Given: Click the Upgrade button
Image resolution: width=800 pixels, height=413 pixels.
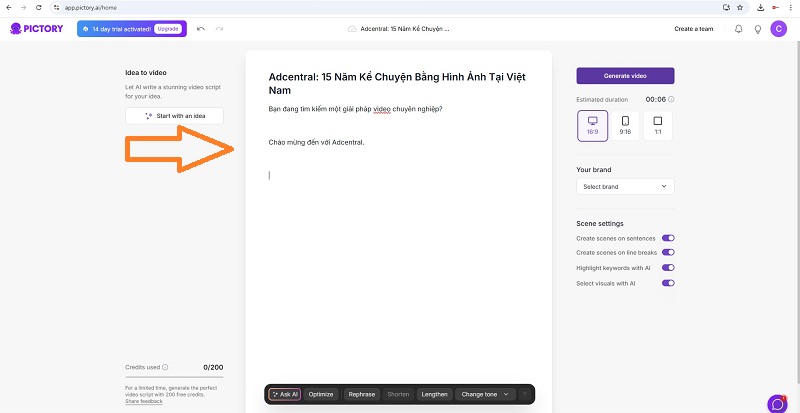Looking at the screenshot, I should click(x=168, y=29).
